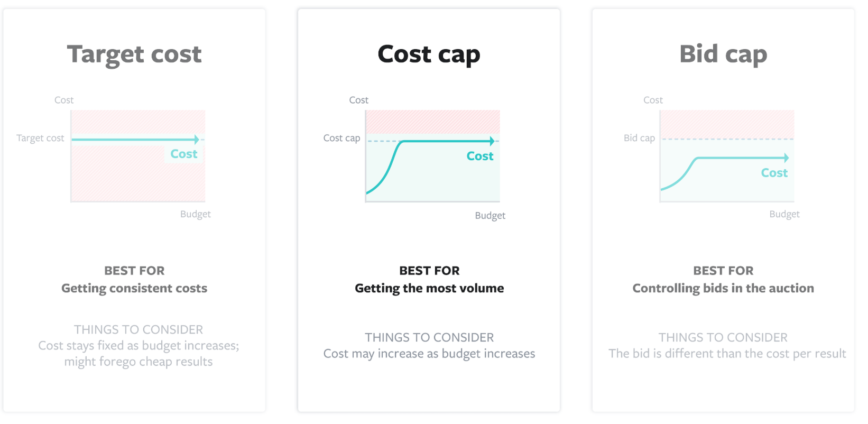The width and height of the screenshot is (868, 424).
Task: Click the teal Cost label in Target cost chart
Action: tap(183, 154)
